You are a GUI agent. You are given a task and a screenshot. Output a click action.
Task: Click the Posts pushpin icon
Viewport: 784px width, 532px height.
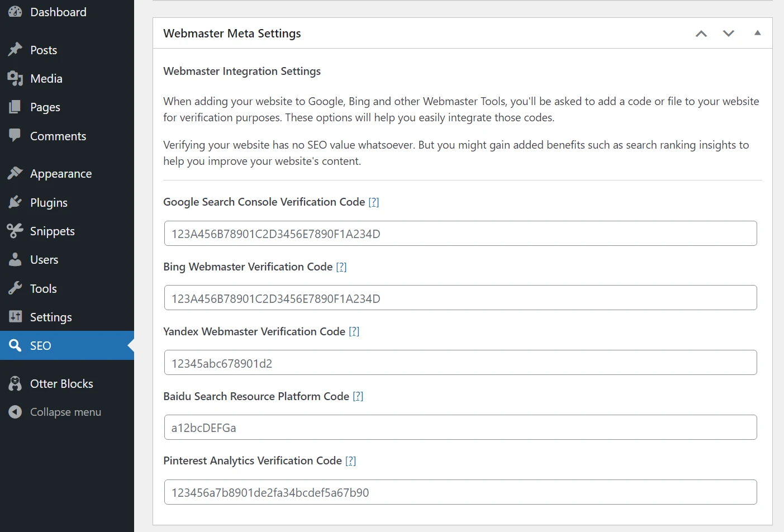coord(15,50)
